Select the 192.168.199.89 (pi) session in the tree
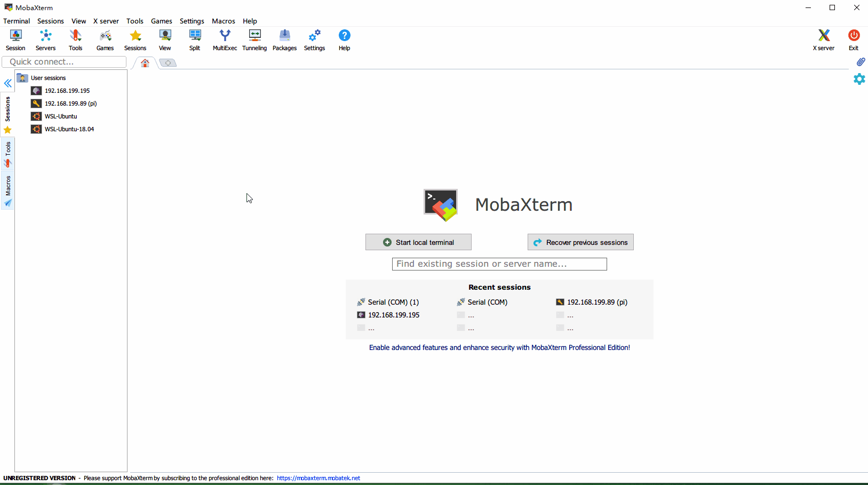This screenshot has width=868, height=485. click(64, 104)
